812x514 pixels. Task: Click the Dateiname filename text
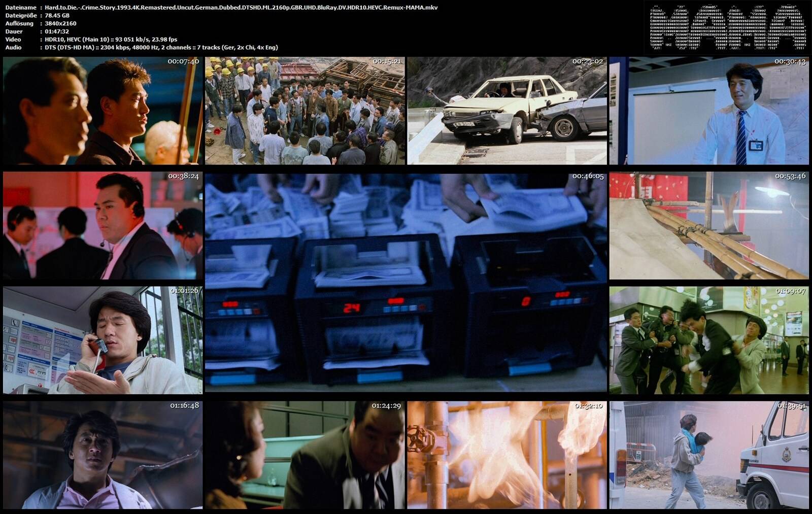(x=241, y=8)
